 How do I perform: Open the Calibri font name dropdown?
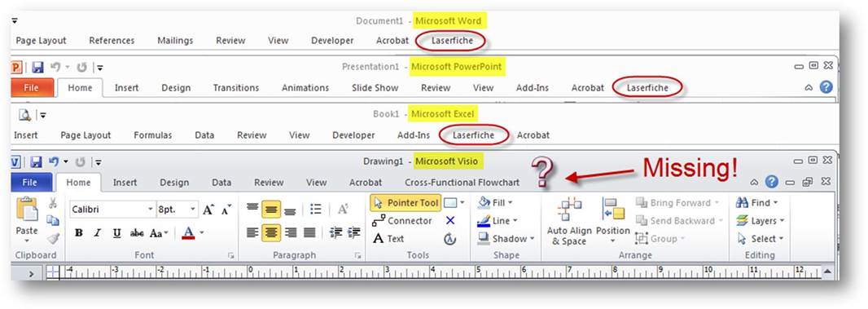pos(150,210)
